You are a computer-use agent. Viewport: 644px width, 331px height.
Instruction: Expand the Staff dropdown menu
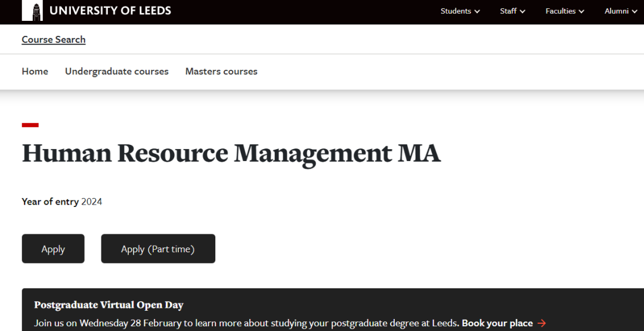[x=512, y=11]
